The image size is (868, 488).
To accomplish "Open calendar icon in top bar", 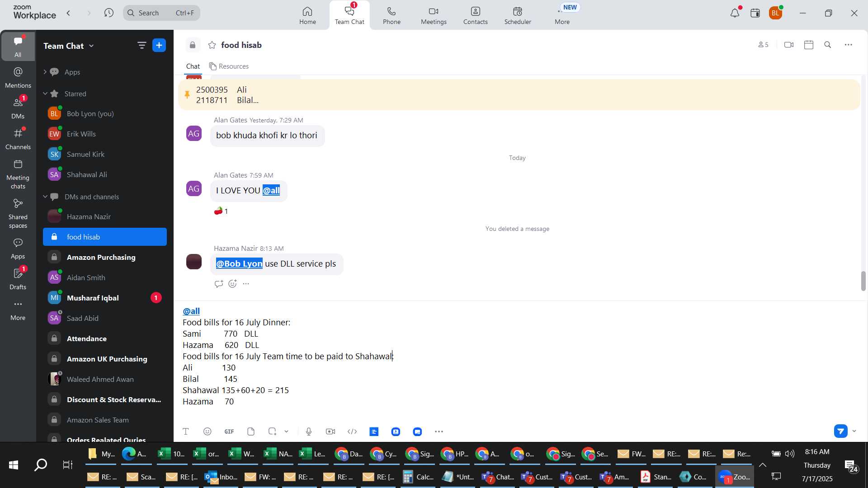I will coord(755,13).
